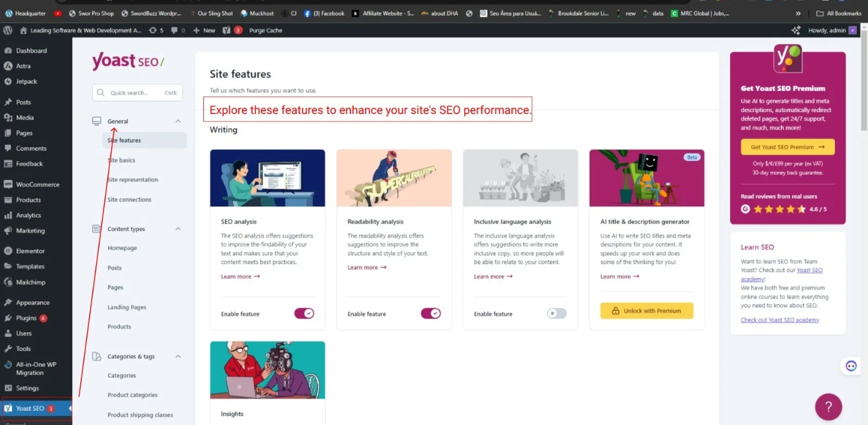Click the Settings sidebar icon
868x425 pixels.
[8, 388]
